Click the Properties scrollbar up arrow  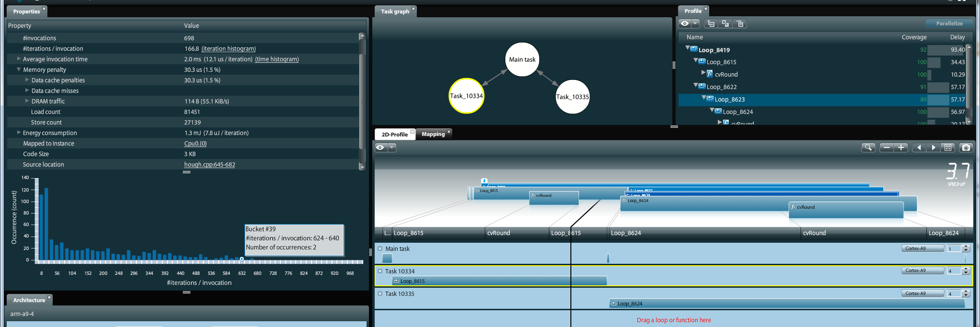tap(362, 36)
